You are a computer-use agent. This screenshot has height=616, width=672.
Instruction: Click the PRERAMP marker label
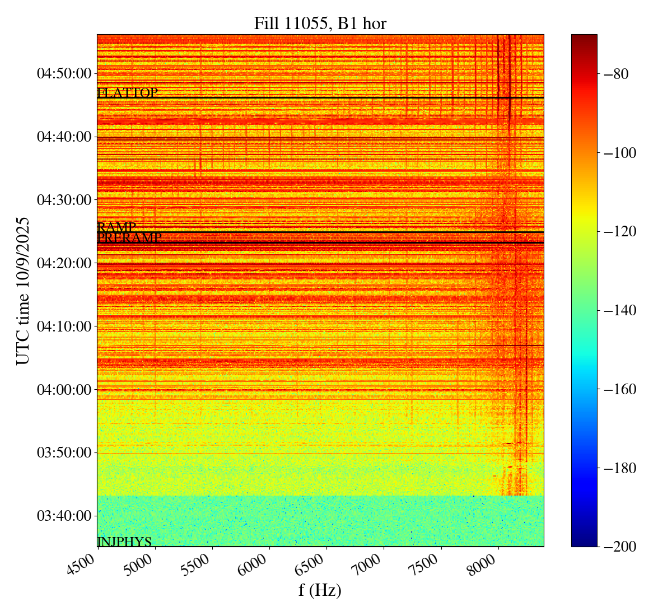tap(129, 237)
